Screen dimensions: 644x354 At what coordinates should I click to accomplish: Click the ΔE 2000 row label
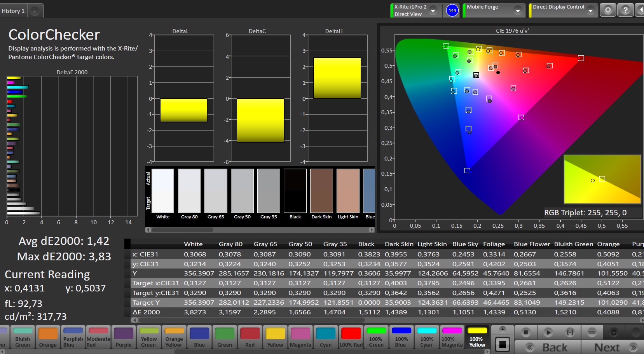tap(146, 312)
